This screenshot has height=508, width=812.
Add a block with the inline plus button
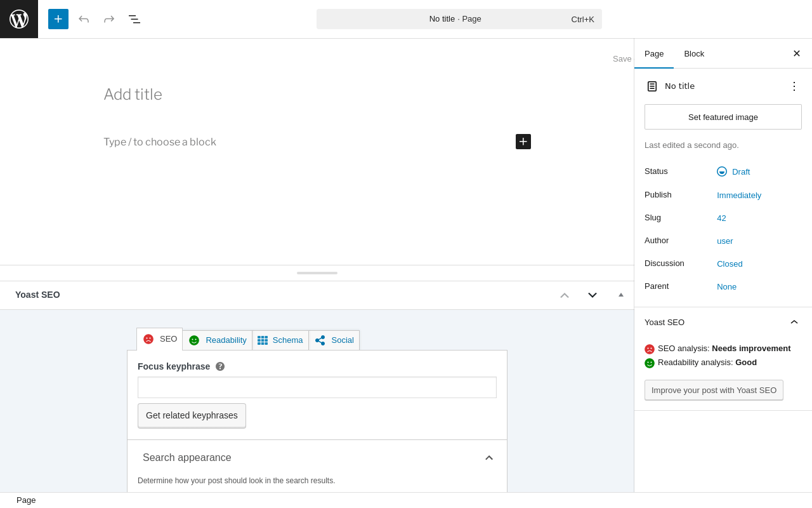pyautogui.click(x=523, y=142)
